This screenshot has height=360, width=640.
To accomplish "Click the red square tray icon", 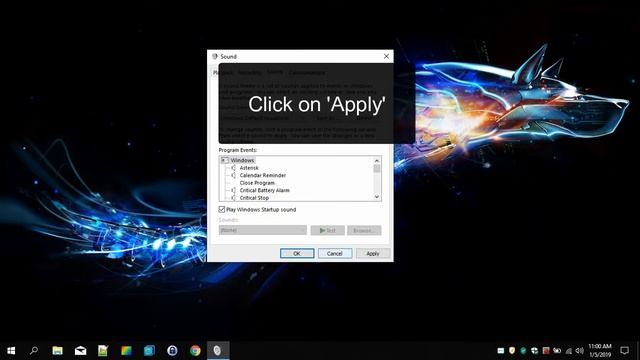I will 546,351.
